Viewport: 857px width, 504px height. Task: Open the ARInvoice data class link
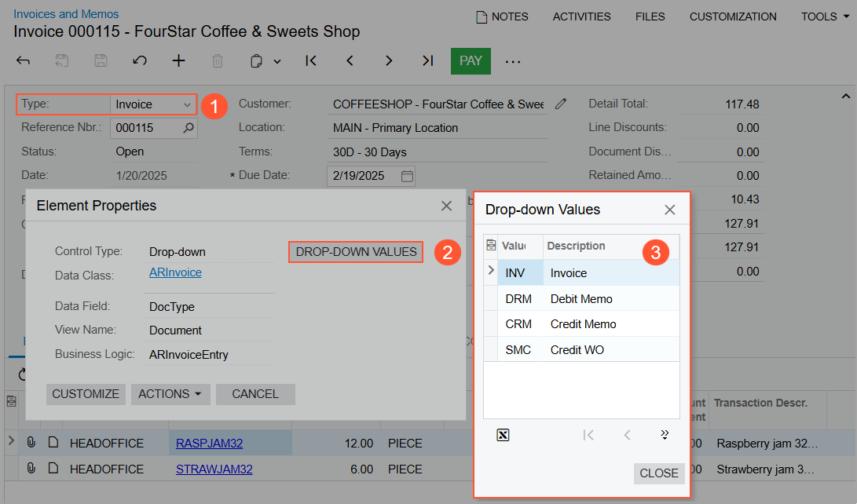175,272
